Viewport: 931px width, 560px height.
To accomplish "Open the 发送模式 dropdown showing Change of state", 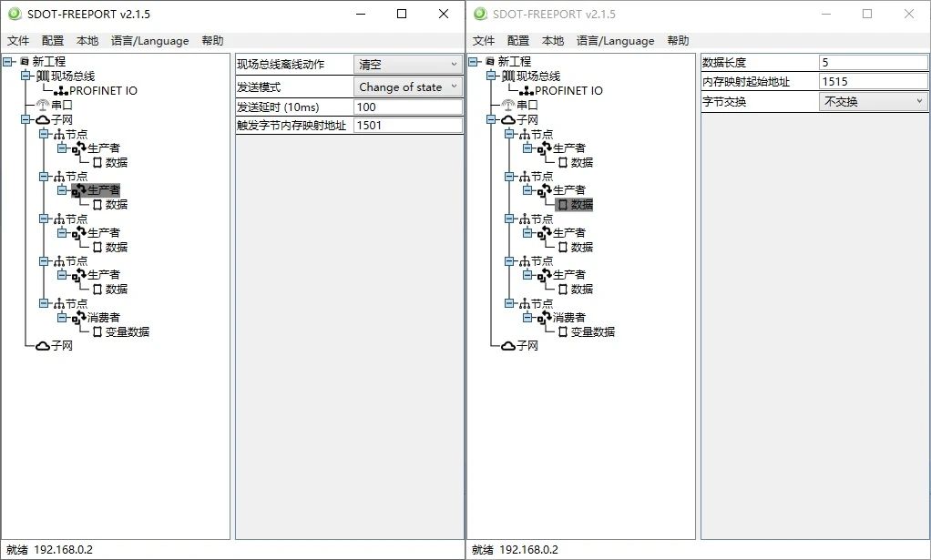I will point(408,87).
